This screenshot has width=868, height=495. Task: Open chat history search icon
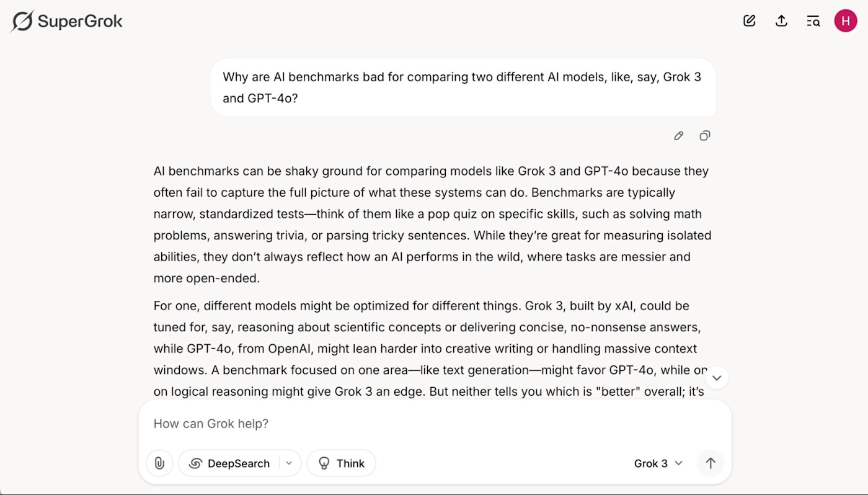click(813, 21)
